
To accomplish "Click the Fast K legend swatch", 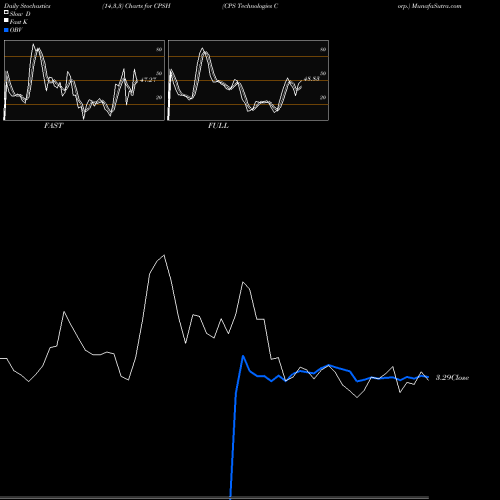I will tap(6, 21).
